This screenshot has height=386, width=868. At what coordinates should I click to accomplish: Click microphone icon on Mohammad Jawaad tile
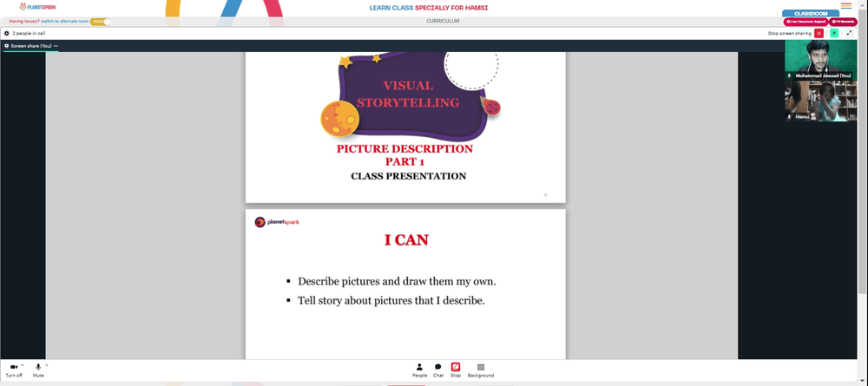[789, 75]
